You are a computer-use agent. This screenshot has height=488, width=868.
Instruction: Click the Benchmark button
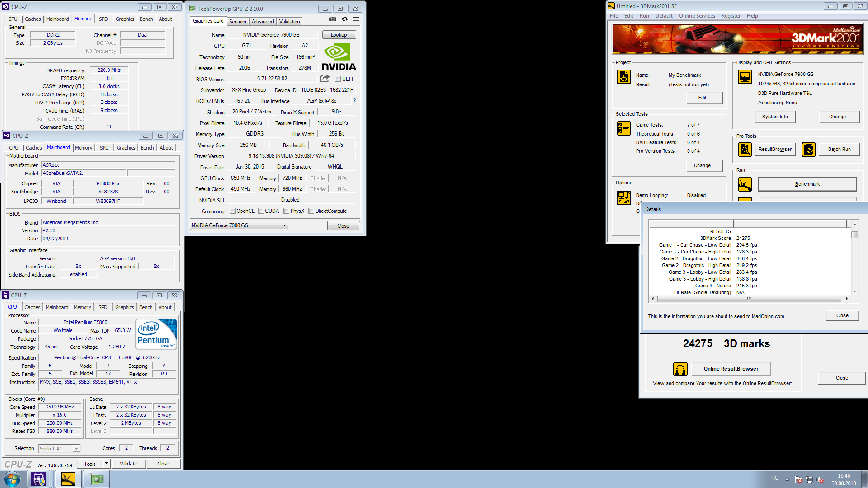[807, 184]
